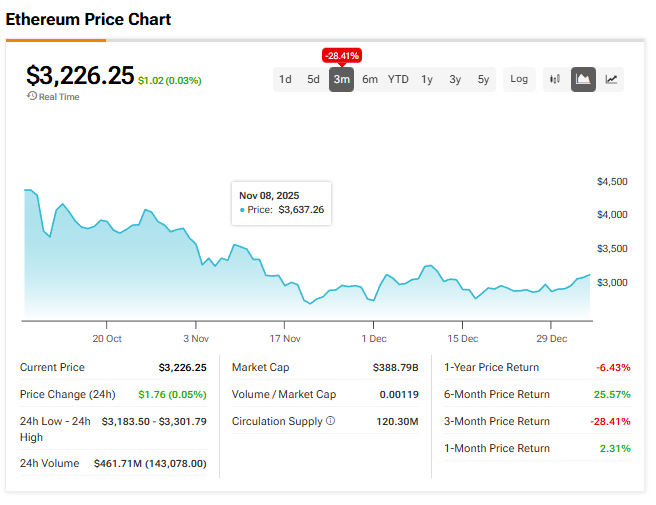
Task: Select the area chart type icon
Action: [583, 79]
